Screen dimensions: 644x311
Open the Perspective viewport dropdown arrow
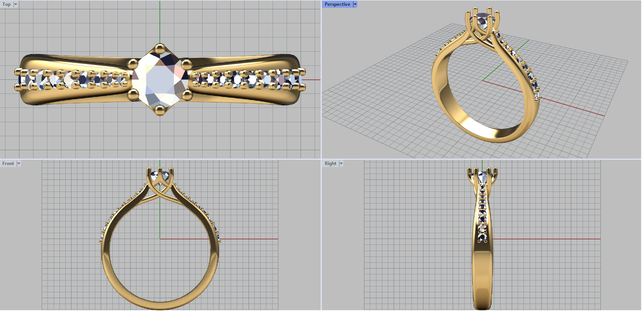(355, 4)
